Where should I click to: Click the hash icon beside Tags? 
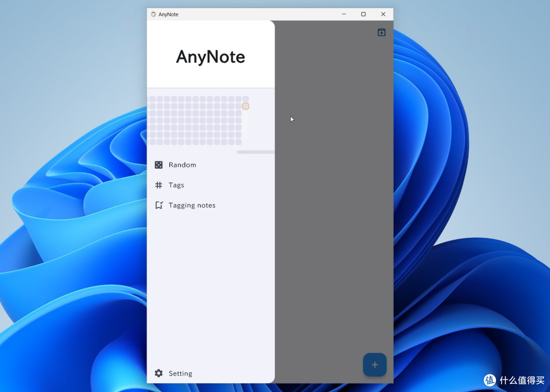coord(158,185)
